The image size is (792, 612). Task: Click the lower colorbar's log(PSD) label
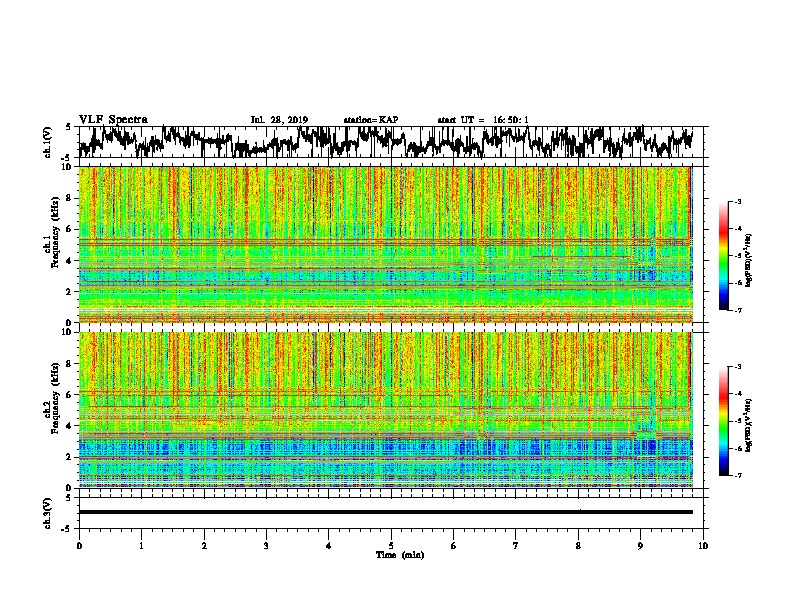749,425
